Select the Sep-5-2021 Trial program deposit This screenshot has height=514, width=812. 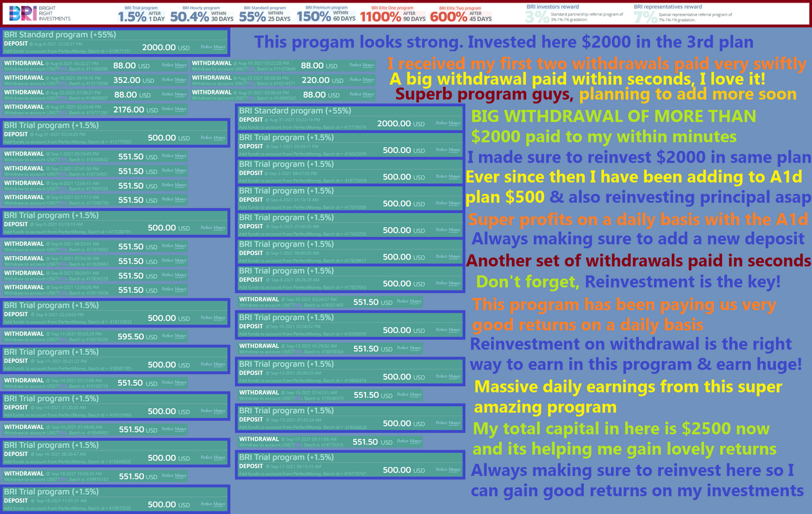click(116, 222)
